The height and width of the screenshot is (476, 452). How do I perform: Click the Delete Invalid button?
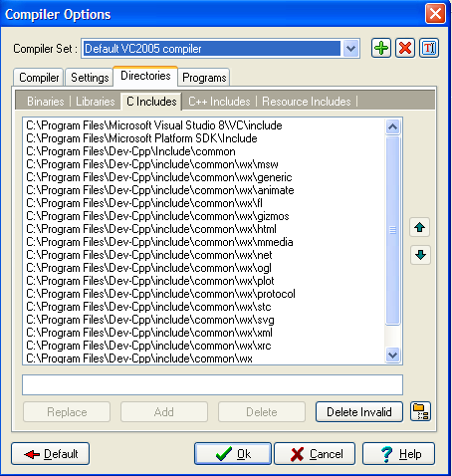(359, 412)
